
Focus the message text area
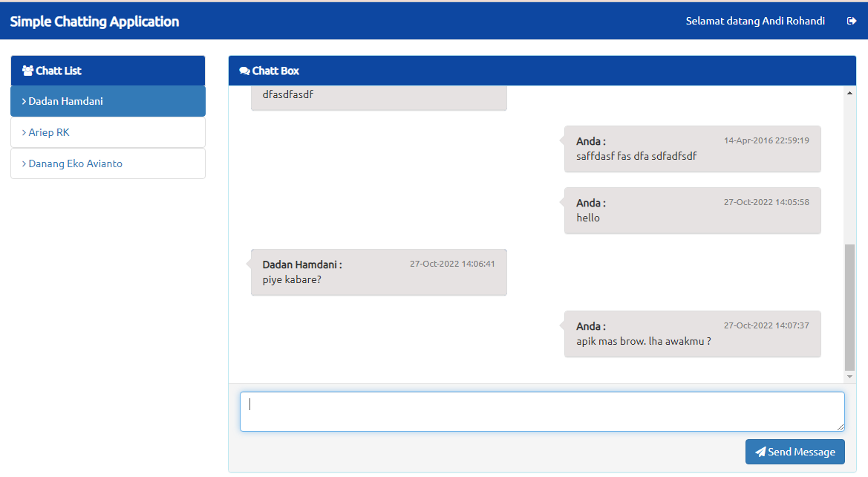(x=541, y=411)
